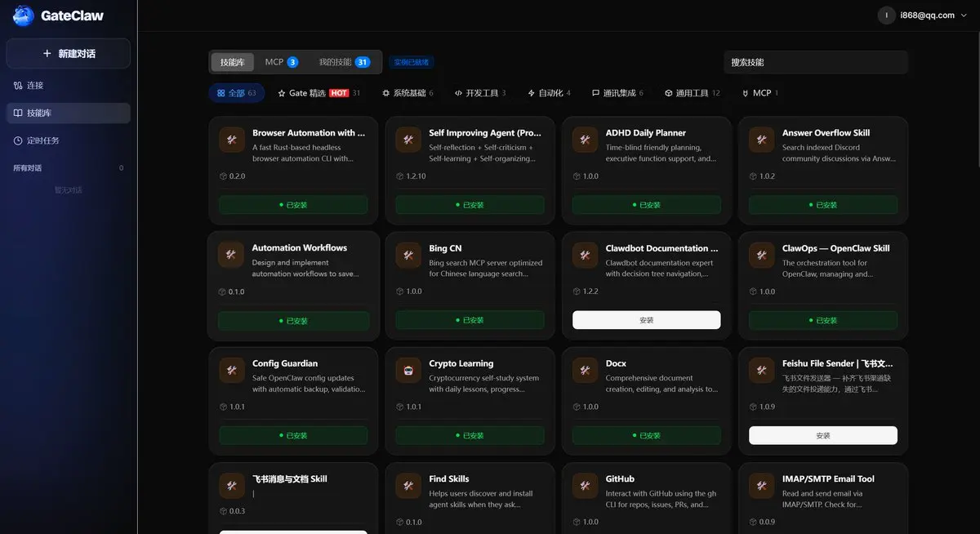This screenshot has width=980, height=534.
Task: Open the Self Improving Agent title
Action: (485, 132)
